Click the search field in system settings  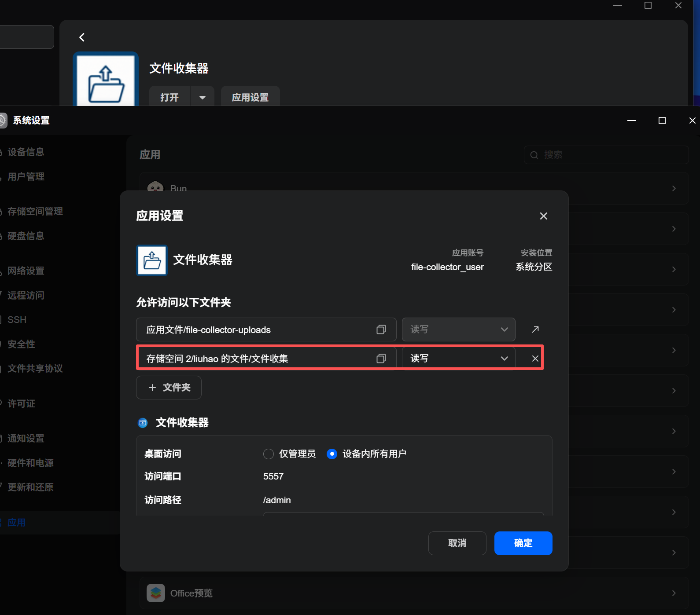[606, 155]
